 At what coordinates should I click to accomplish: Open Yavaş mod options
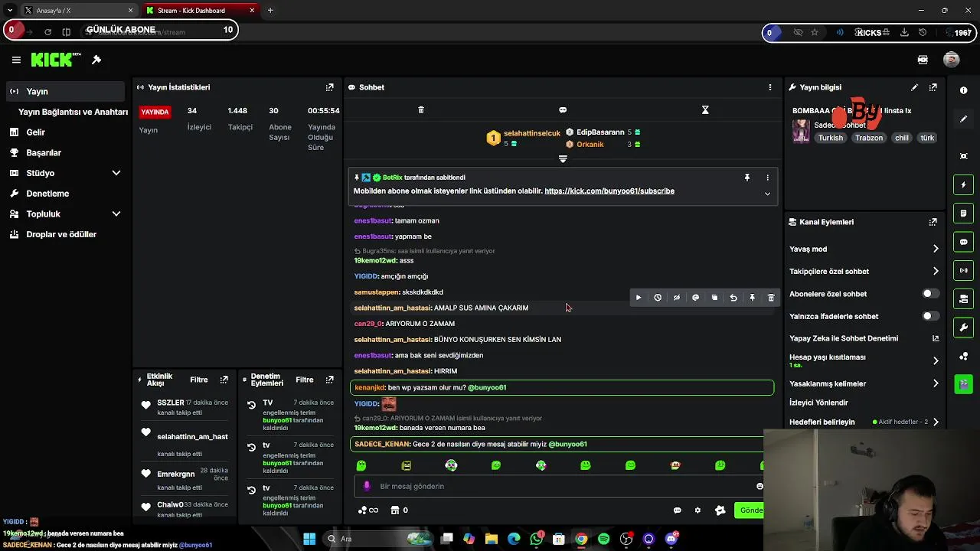(x=864, y=249)
